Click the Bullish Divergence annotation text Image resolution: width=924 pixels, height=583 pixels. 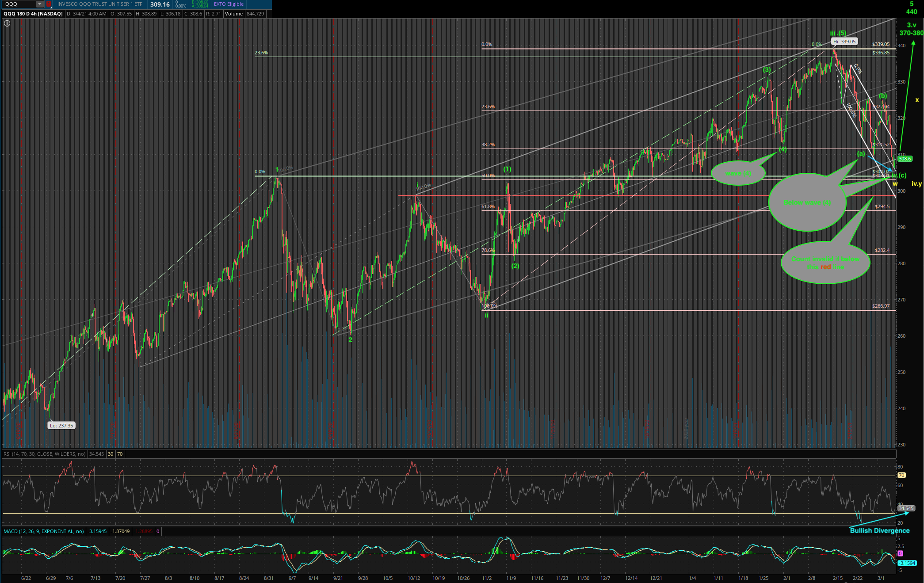click(879, 531)
